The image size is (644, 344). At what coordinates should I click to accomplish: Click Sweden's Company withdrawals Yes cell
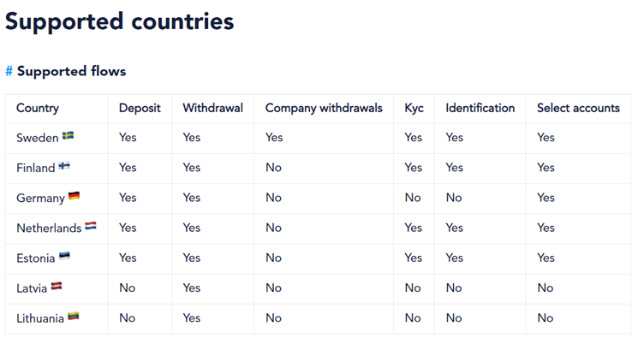click(274, 138)
